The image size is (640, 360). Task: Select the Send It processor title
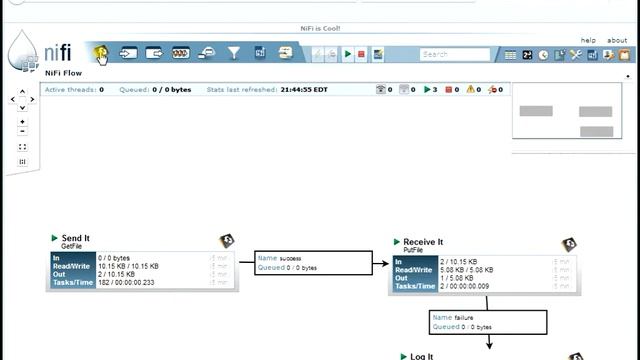76,238
